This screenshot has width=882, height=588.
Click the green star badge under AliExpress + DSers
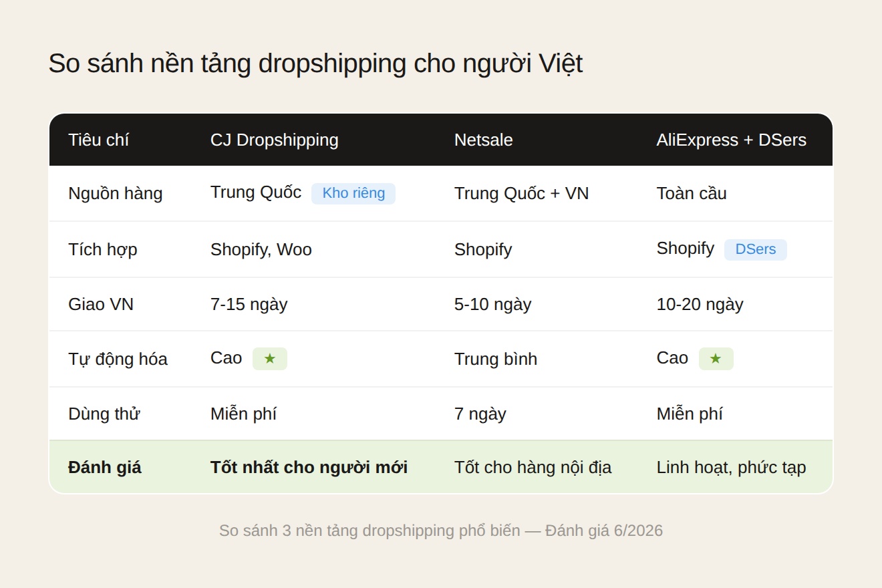716,359
